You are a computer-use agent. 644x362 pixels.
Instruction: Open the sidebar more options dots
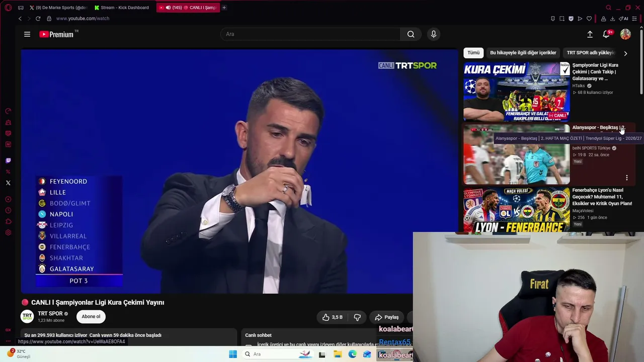click(8, 341)
